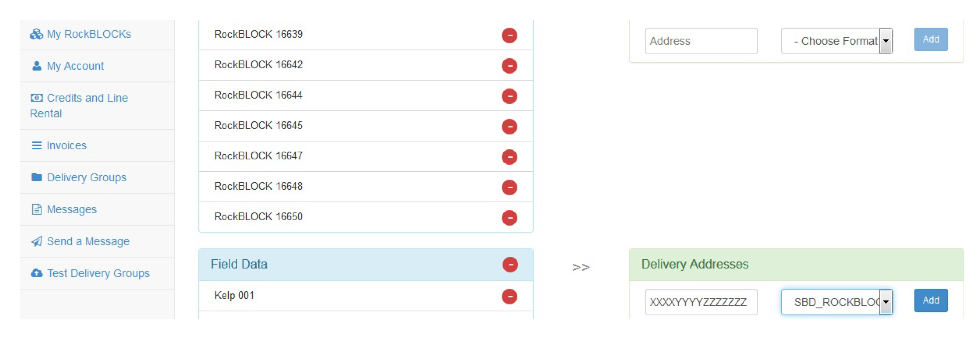Click the empty Address input field
This screenshot has height=338, width=980.
pos(701,41)
